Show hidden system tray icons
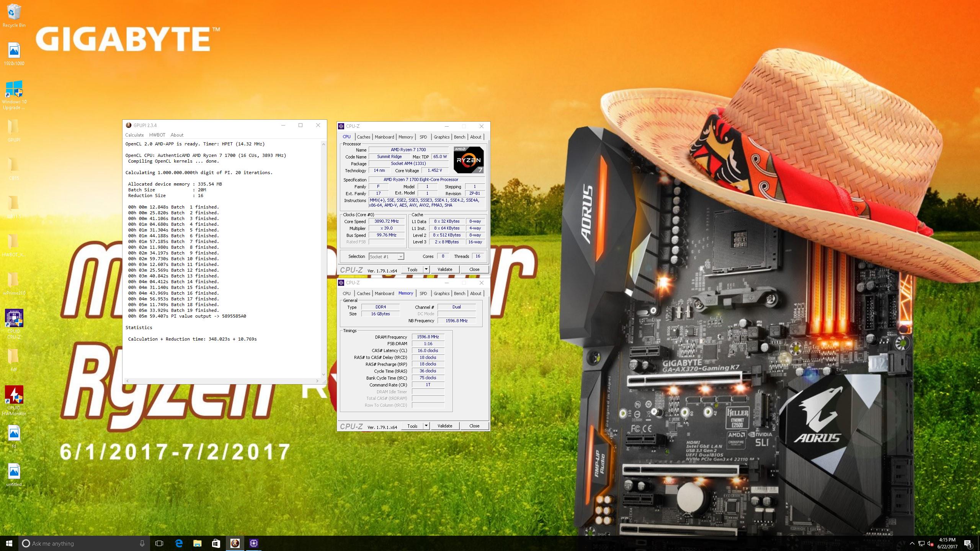Viewport: 980px width, 551px height. pyautogui.click(x=911, y=543)
